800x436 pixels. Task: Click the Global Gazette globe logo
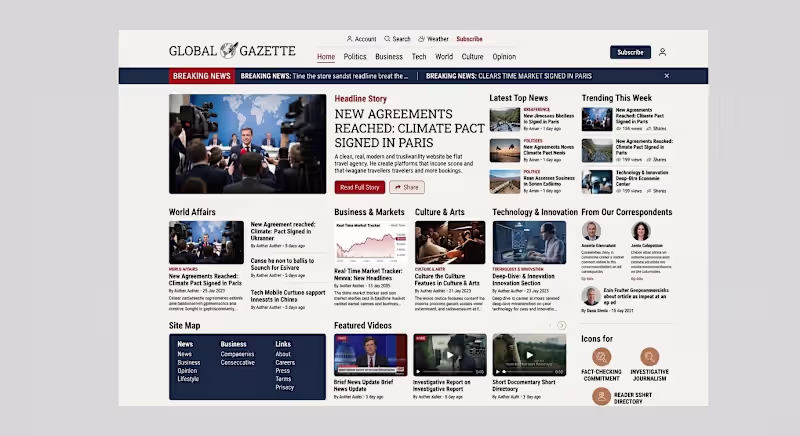[x=229, y=50]
